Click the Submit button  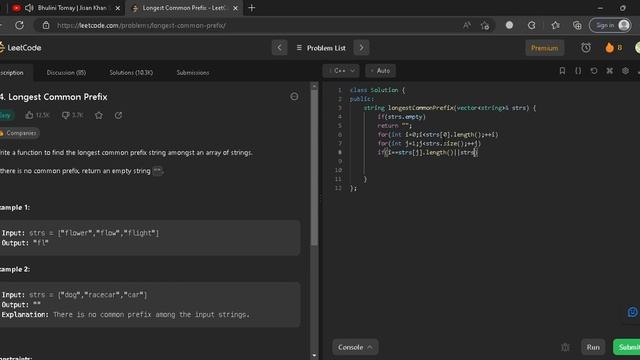pyautogui.click(x=627, y=347)
